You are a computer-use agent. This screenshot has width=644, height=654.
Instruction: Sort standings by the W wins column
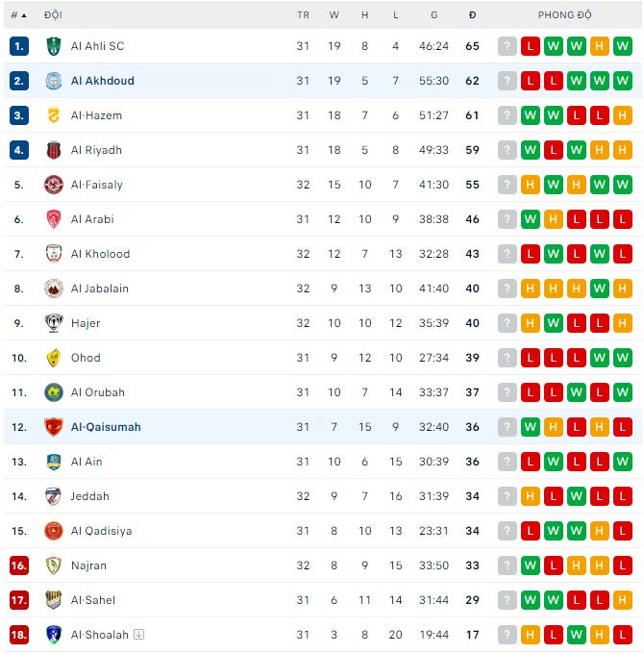(334, 15)
